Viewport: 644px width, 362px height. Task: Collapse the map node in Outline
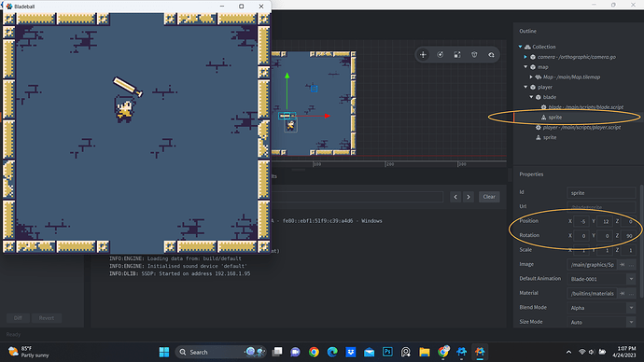coord(525,67)
